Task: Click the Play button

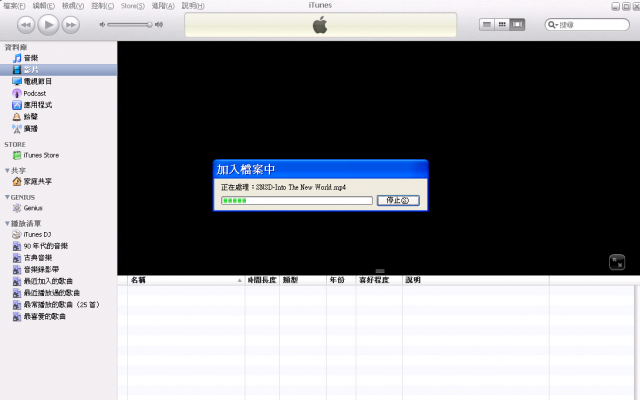Action: coord(49,24)
